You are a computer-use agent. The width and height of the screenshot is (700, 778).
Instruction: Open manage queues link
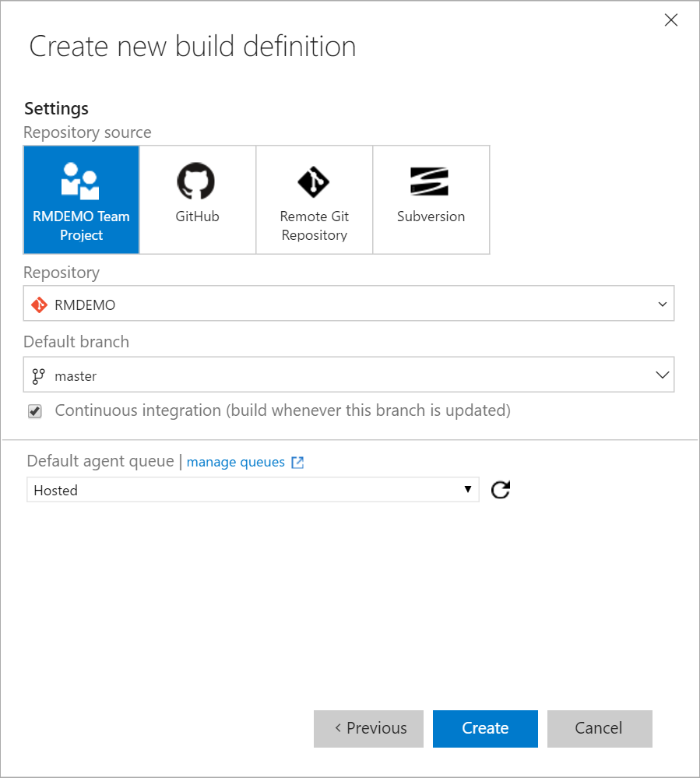235,462
